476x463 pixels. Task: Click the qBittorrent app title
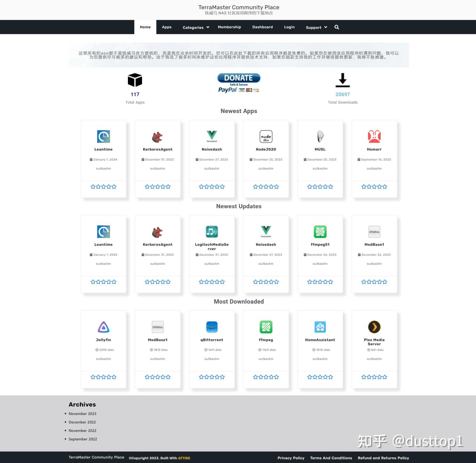212,340
